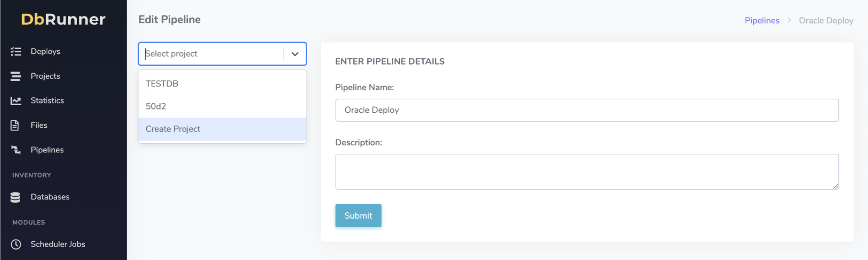The image size is (868, 260).
Task: Click the Databases cylinder icon
Action: (16, 197)
